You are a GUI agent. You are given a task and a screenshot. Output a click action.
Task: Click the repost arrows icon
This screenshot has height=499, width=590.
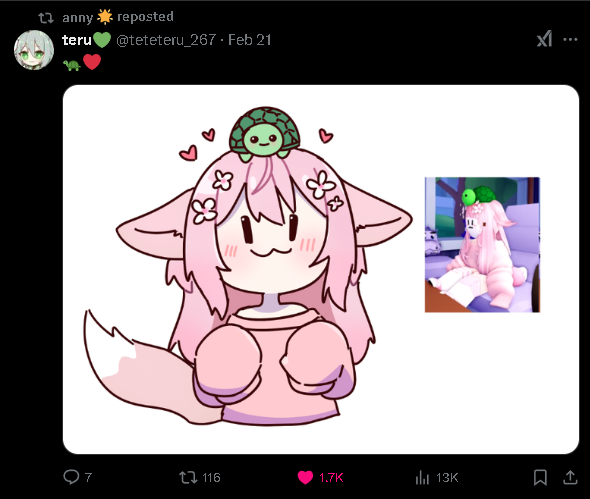(x=188, y=478)
